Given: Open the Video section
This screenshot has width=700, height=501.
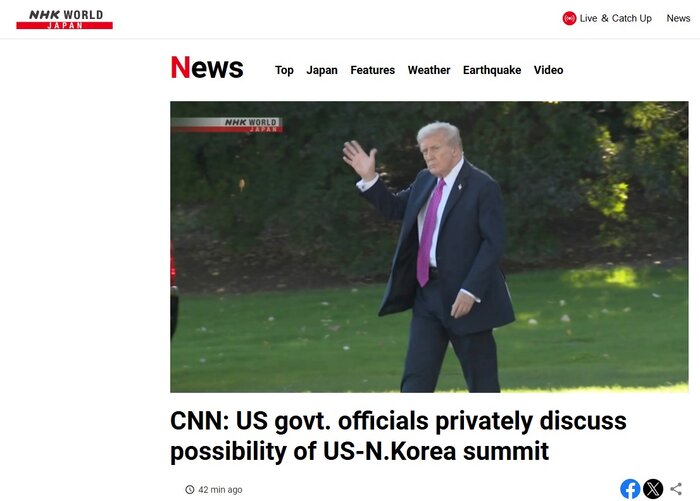Looking at the screenshot, I should [x=548, y=70].
